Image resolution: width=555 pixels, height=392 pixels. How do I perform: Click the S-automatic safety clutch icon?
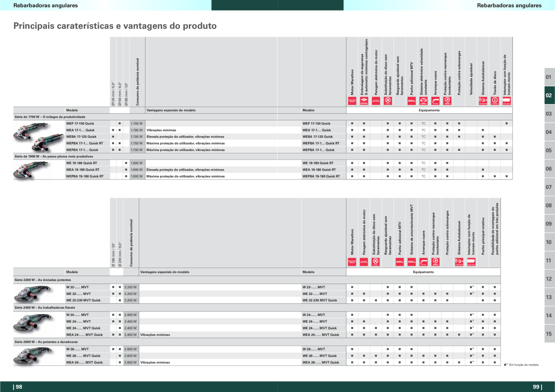click(363, 101)
